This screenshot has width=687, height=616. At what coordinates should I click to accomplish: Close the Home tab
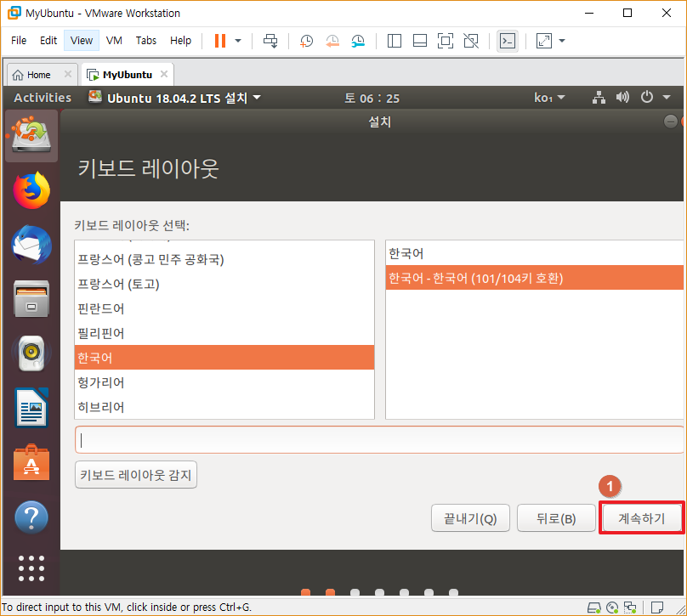point(68,74)
